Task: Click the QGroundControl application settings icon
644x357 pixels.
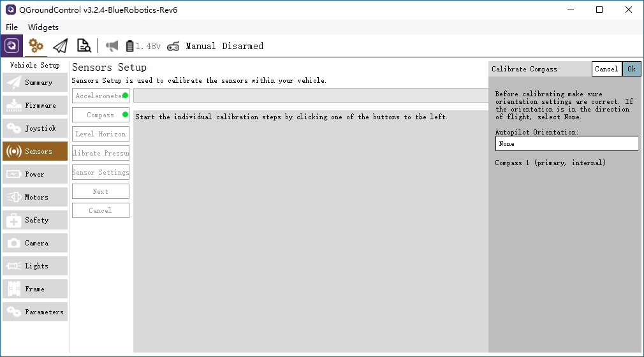Action: (12, 46)
